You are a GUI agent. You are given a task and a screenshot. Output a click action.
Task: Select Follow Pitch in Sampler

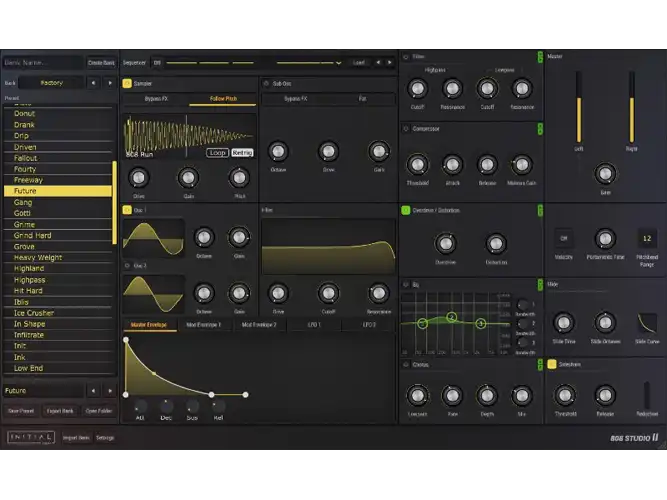pos(223,99)
